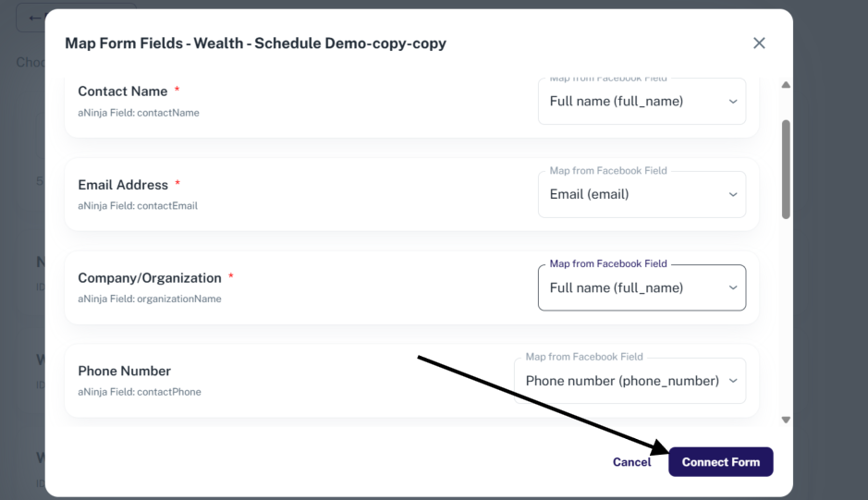868x500 pixels.
Task: Expand the Company/Organization field mapping dropdown
Action: (642, 288)
